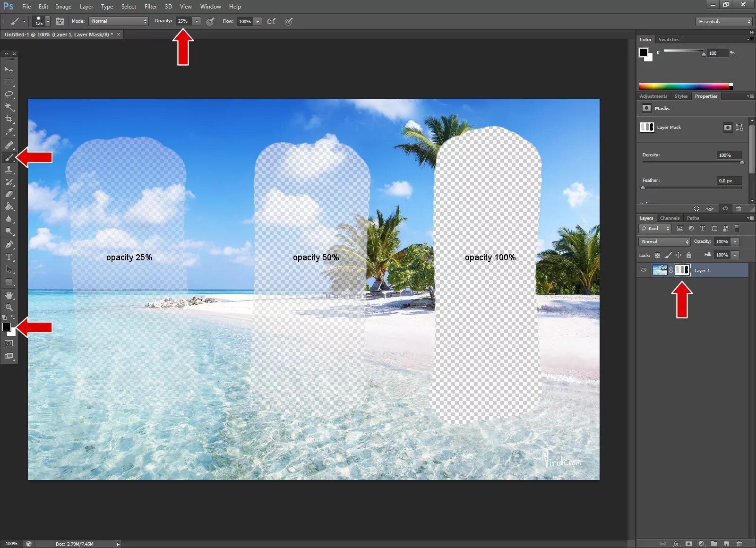This screenshot has height=548, width=756.
Task: Select the Crop tool
Action: pyautogui.click(x=9, y=119)
